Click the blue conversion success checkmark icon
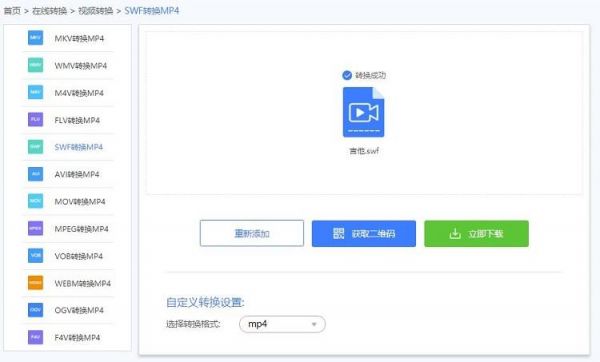The width and height of the screenshot is (600, 362). 347,75
